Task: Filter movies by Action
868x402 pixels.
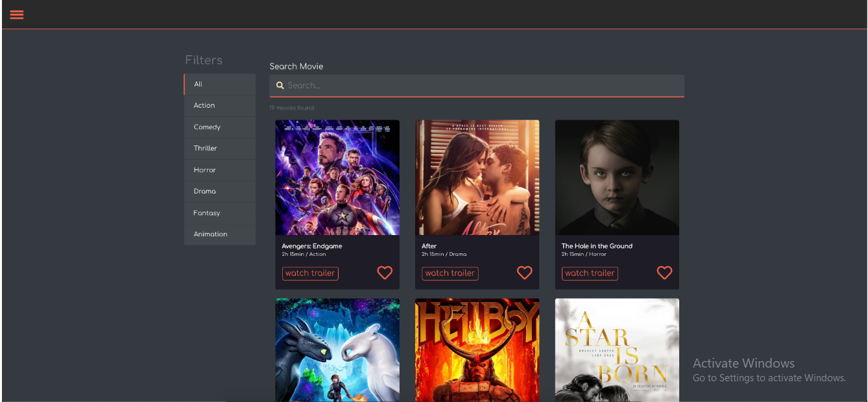Action: point(219,105)
